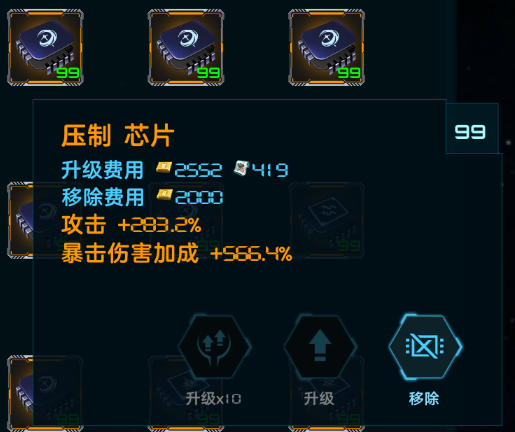Click the single-arrow 升级 upgrade icon

[x=320, y=346]
